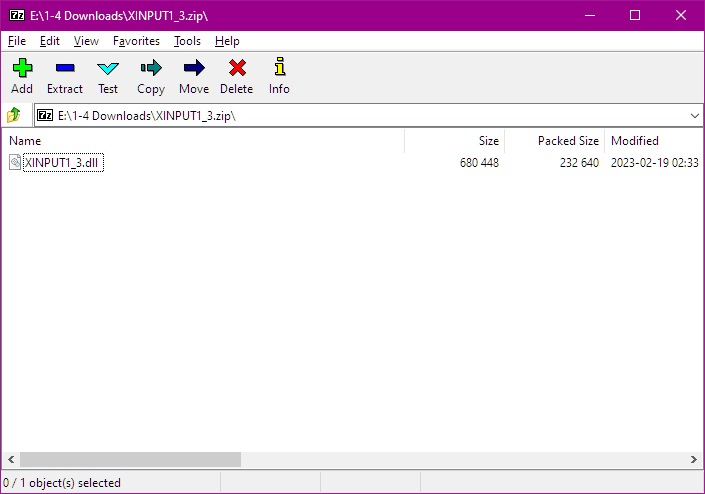Go up one folder level
This screenshot has width=705, height=494.
click(x=14, y=115)
